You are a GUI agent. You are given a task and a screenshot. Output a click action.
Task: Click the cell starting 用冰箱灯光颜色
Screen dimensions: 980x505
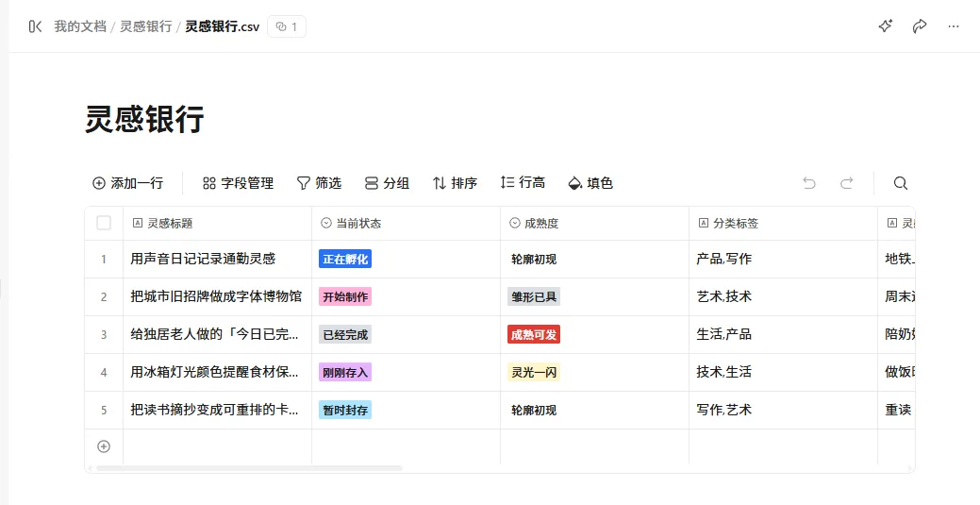(218, 372)
